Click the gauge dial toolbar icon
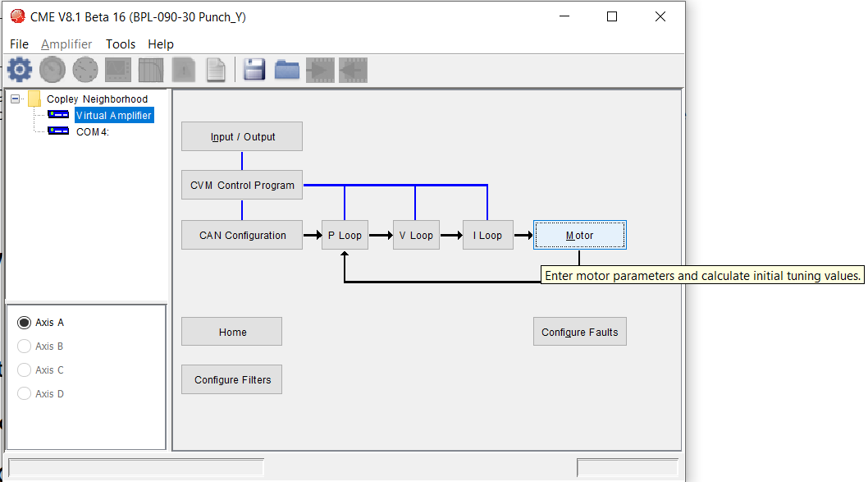The height and width of the screenshot is (482, 868). pos(52,70)
